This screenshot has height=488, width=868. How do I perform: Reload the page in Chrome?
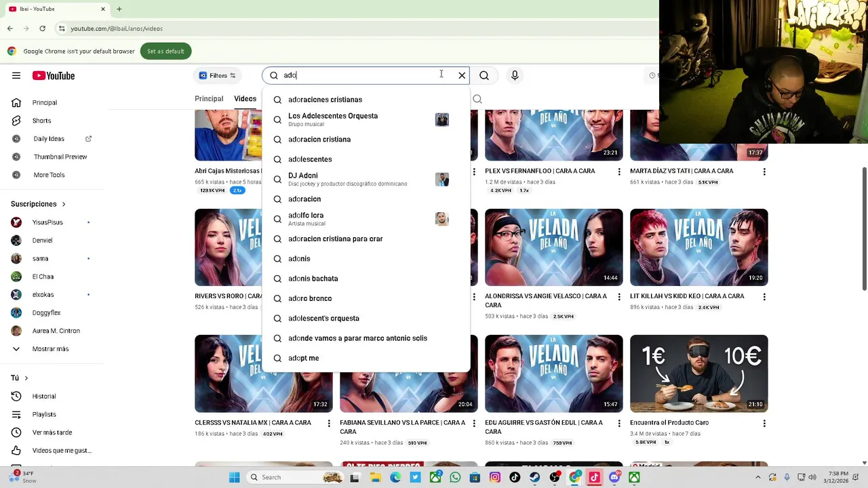[42, 28]
